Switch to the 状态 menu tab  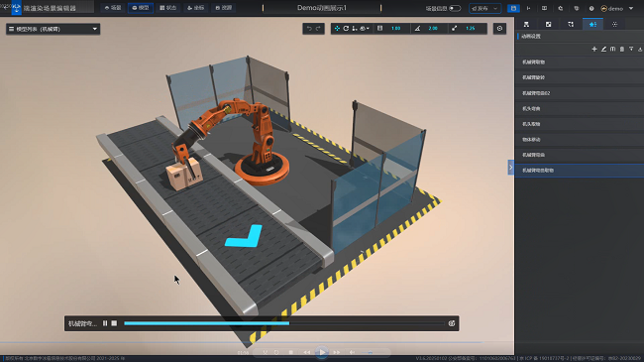168,8
